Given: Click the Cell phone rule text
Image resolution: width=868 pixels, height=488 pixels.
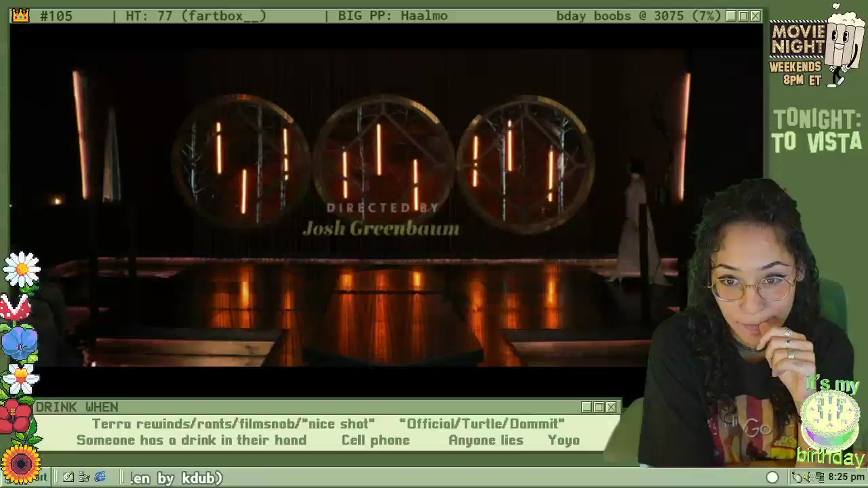Looking at the screenshot, I should [375, 440].
